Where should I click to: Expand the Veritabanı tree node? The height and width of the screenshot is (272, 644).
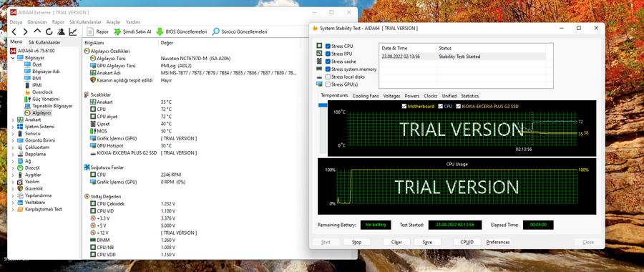[x=13, y=202]
